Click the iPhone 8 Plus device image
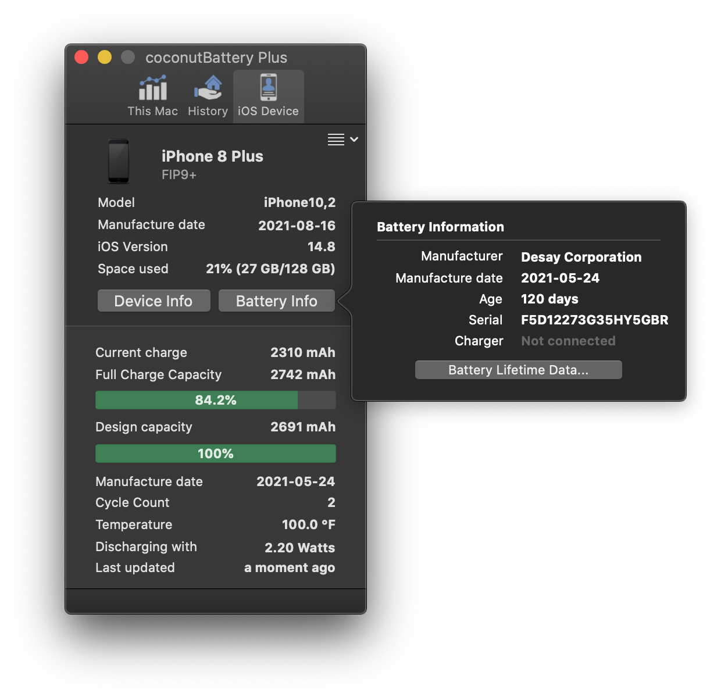Screen dimensions: 728x700 (x=119, y=161)
